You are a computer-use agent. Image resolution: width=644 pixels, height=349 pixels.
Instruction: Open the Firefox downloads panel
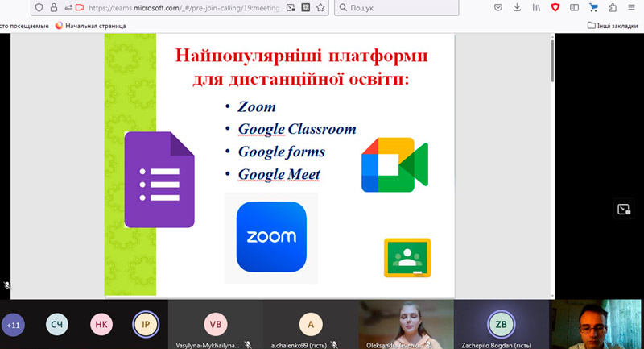pyautogui.click(x=518, y=8)
